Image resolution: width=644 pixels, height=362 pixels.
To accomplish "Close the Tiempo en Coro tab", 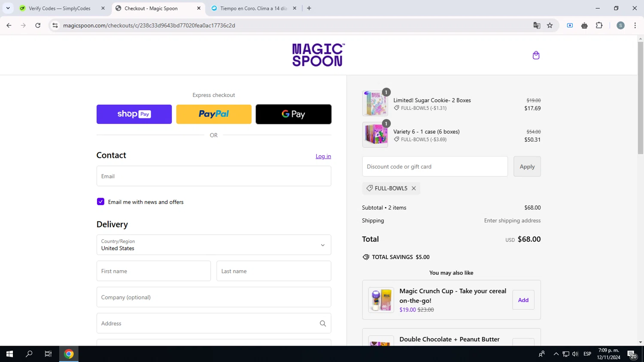I will 295,8.
